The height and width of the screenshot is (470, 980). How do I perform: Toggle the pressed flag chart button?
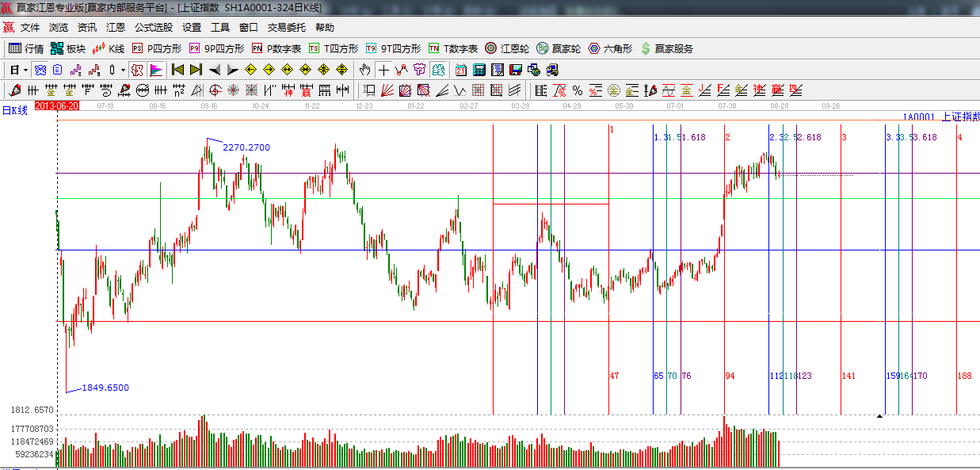tap(156, 70)
